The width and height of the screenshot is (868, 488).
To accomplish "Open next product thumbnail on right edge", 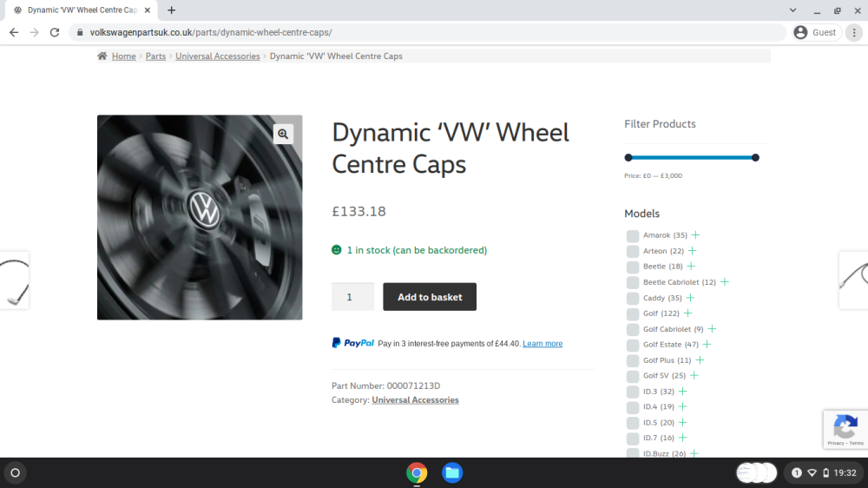I will tap(853, 280).
